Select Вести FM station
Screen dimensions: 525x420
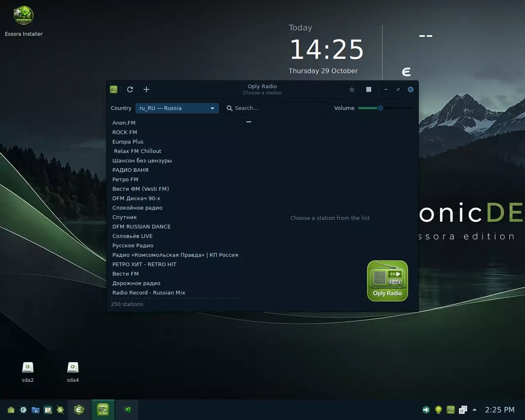[176, 274]
